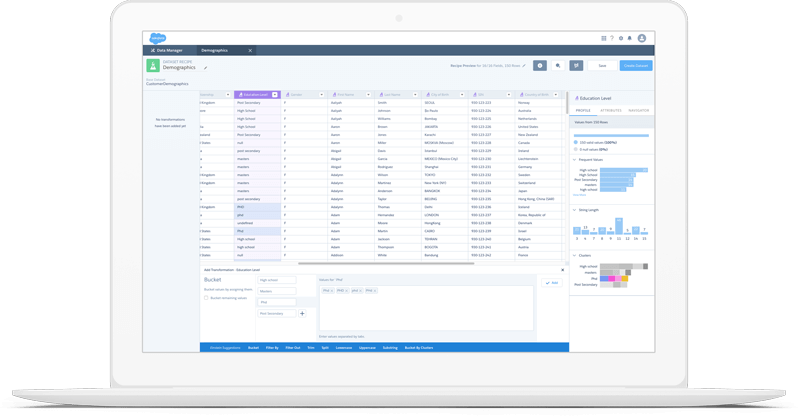This screenshot has width=800, height=417.
Task: Open the user profile avatar
Action: point(642,38)
